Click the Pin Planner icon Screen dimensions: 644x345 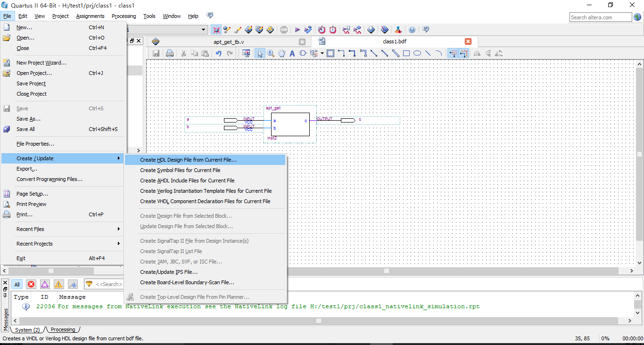point(259,30)
